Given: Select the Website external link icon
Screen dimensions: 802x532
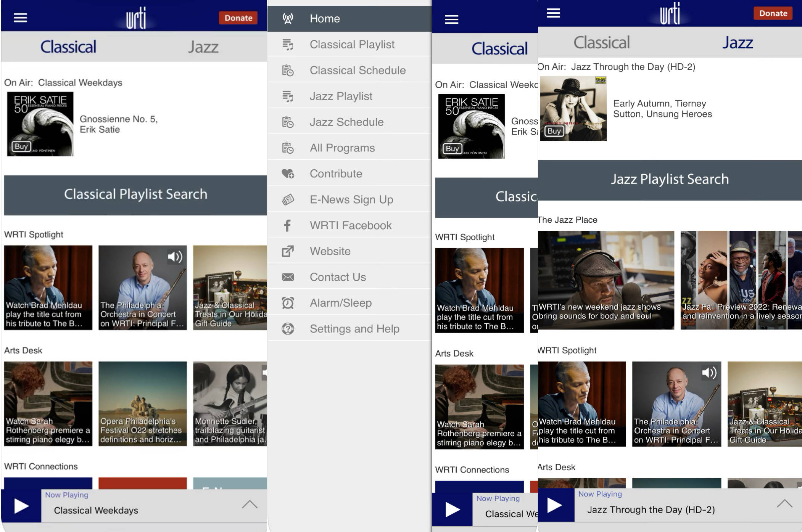Looking at the screenshot, I should [288, 250].
